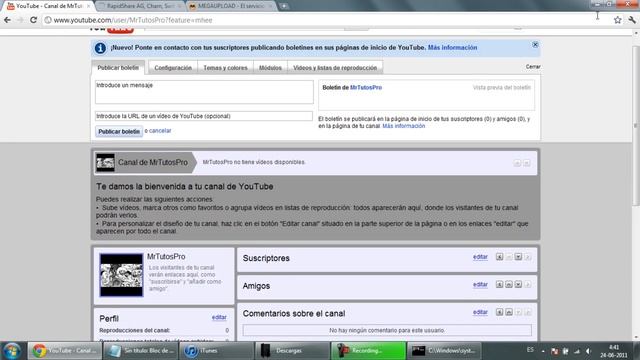Viewport: 640px width, 360px height.
Task: Click Reproducciones del canal label
Action: coord(134,330)
